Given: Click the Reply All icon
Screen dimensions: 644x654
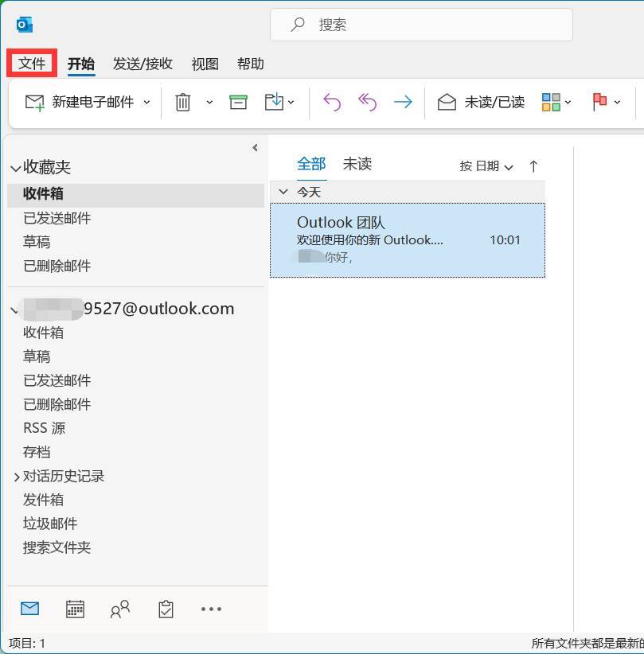Looking at the screenshot, I should tap(367, 102).
